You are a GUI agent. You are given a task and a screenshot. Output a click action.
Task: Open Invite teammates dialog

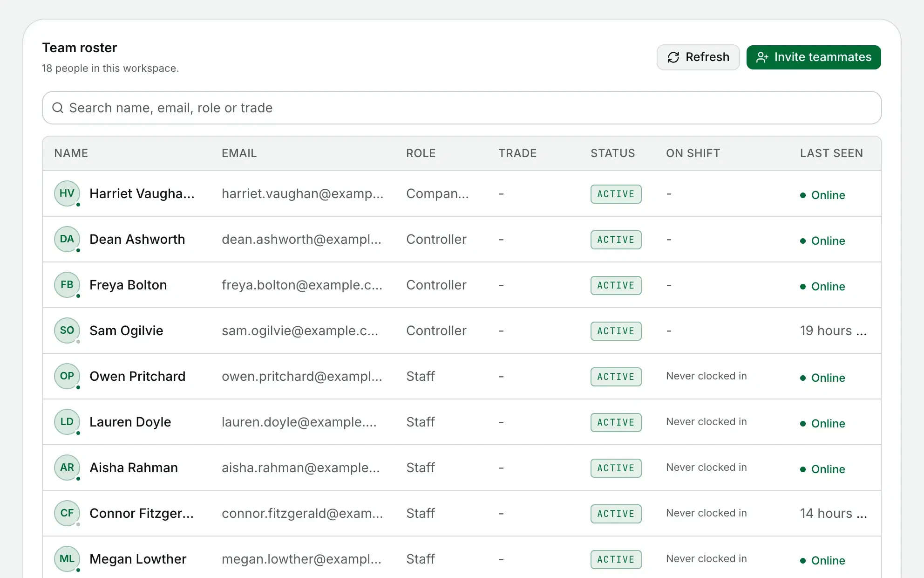[x=814, y=57]
